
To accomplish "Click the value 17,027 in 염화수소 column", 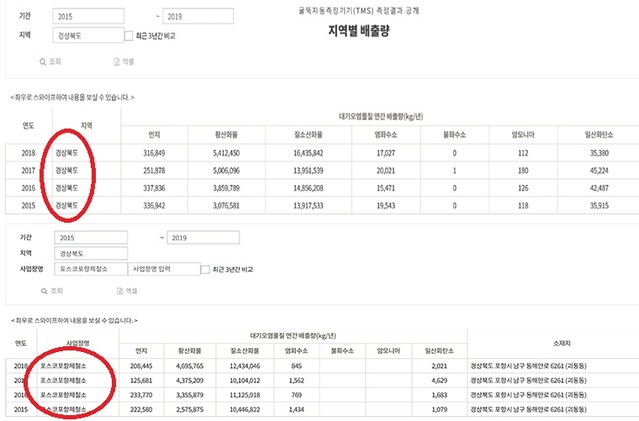I will coord(386,153).
